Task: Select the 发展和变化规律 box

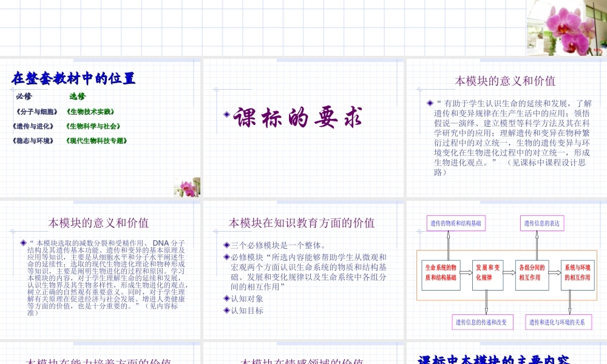Action: click(487, 275)
